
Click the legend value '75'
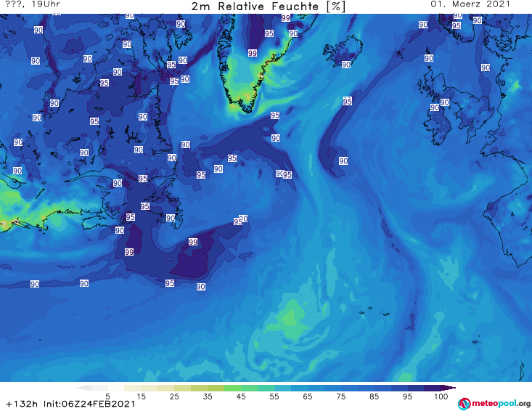[x=341, y=396]
